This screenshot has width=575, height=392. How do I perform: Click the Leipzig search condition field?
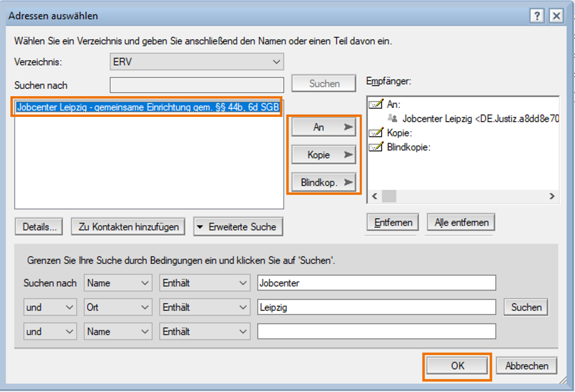(376, 307)
